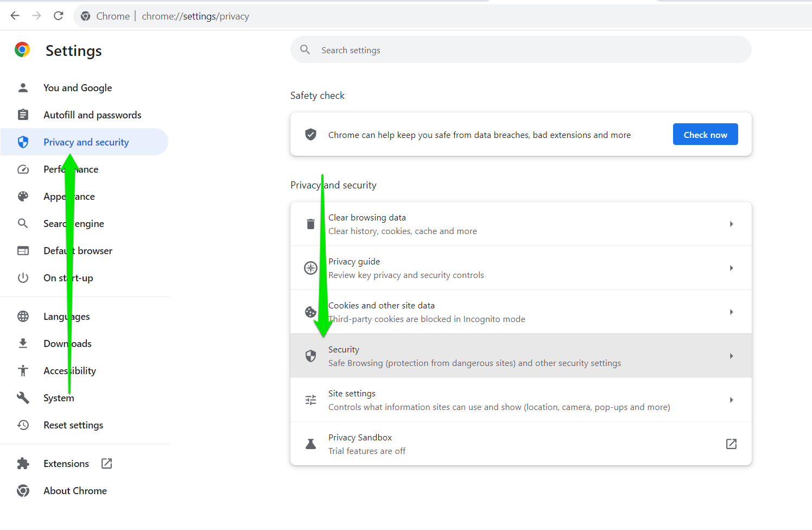Viewport: 812px width, 530px height.
Task: Click the history icon for Reset settings
Action: [x=23, y=425]
